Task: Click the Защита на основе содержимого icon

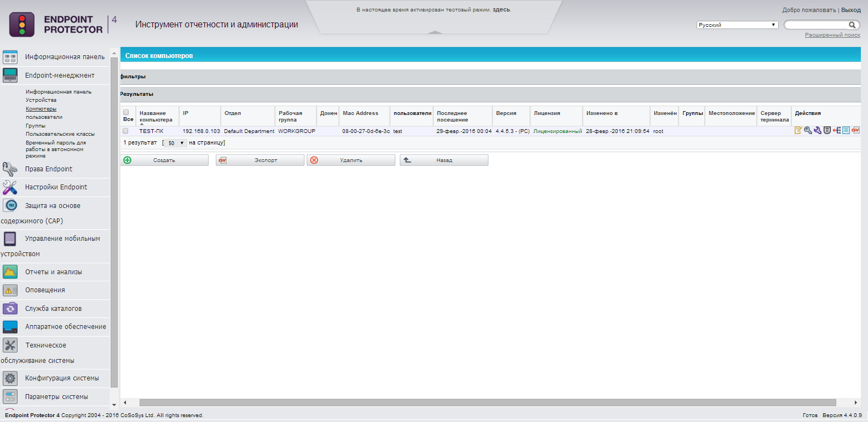Action: (11, 206)
